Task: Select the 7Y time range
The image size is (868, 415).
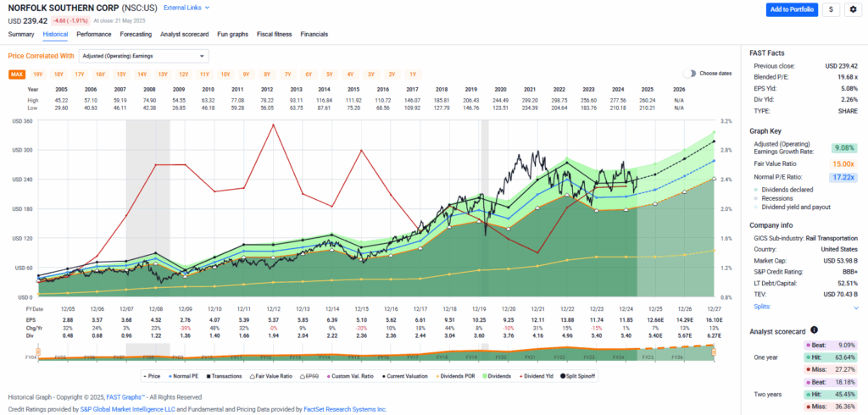Action: coord(287,75)
